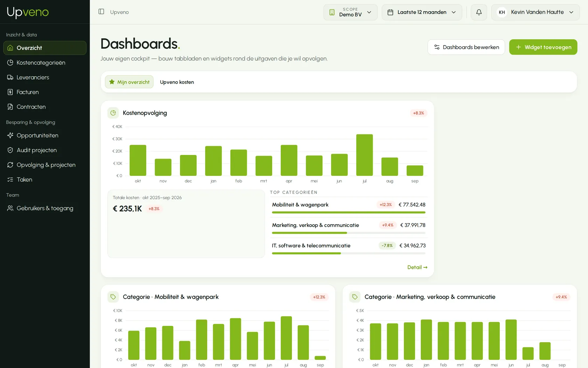Open the Laatste 12 maanden period dropdown
Screen dimensions: 588x368
point(422,12)
